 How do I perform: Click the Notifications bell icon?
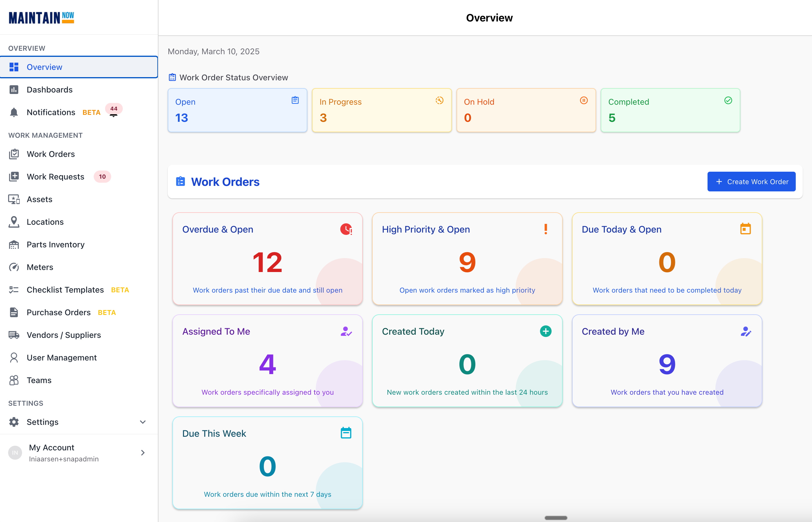[14, 112]
